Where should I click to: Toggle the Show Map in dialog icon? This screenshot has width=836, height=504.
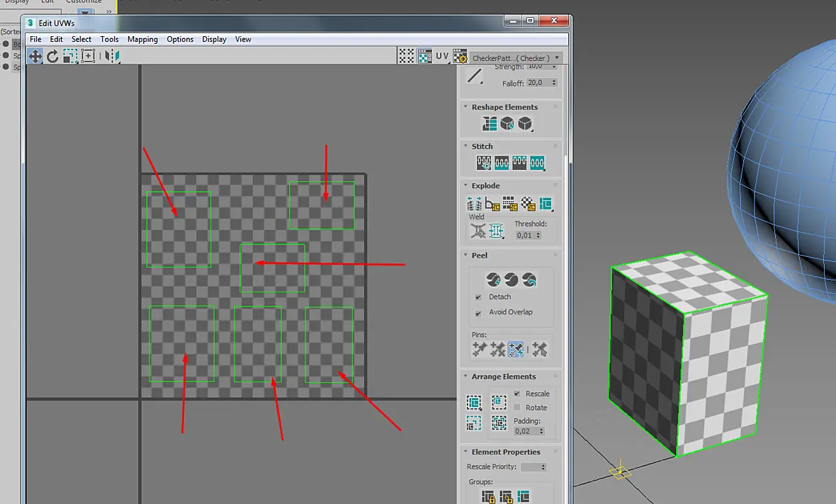pyautogui.click(x=424, y=56)
